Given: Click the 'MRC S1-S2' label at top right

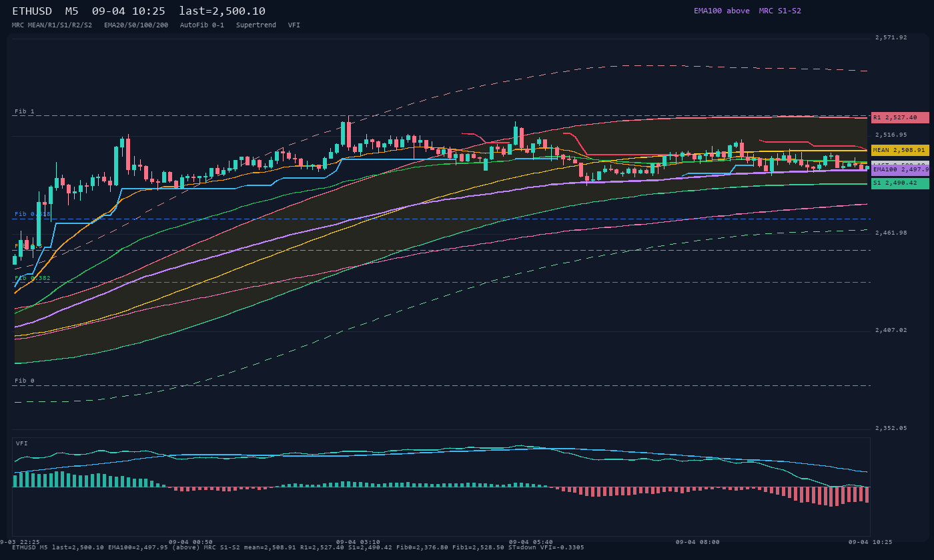Looking at the screenshot, I should coord(780,11).
